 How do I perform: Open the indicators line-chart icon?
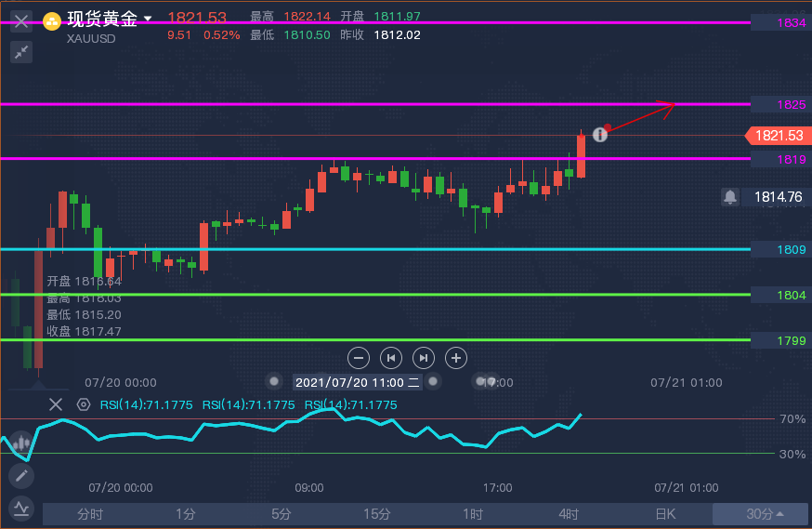click(20, 508)
